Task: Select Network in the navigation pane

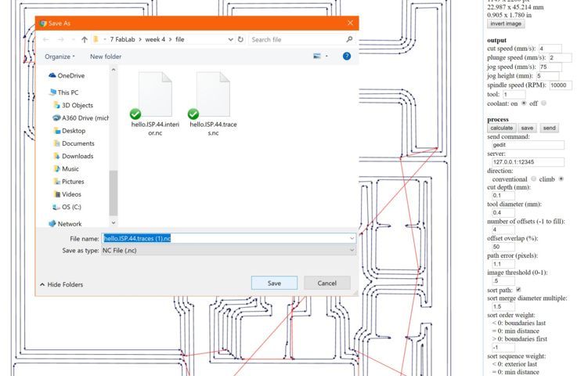Action: tap(65, 224)
